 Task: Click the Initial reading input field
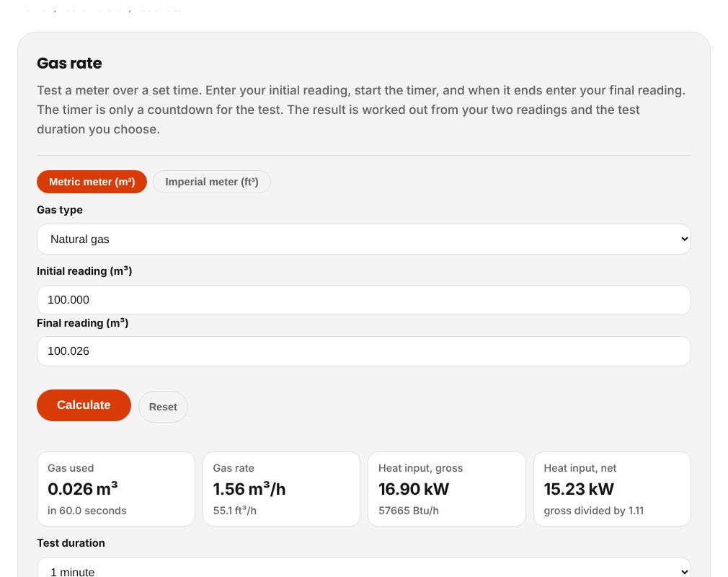point(364,300)
